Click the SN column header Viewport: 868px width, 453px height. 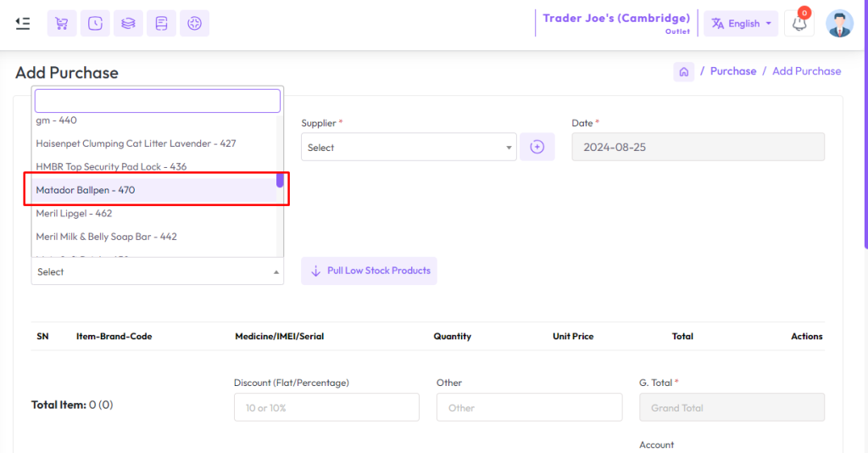coord(42,336)
